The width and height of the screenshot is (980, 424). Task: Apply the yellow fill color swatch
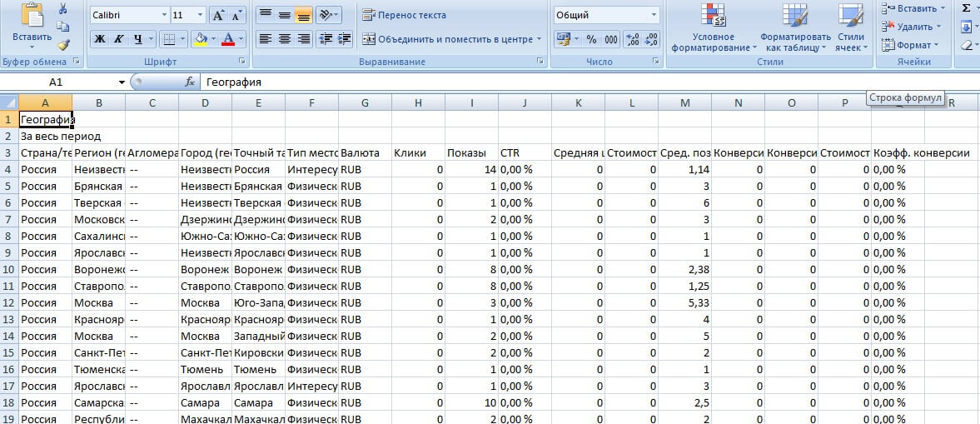pyautogui.click(x=199, y=39)
